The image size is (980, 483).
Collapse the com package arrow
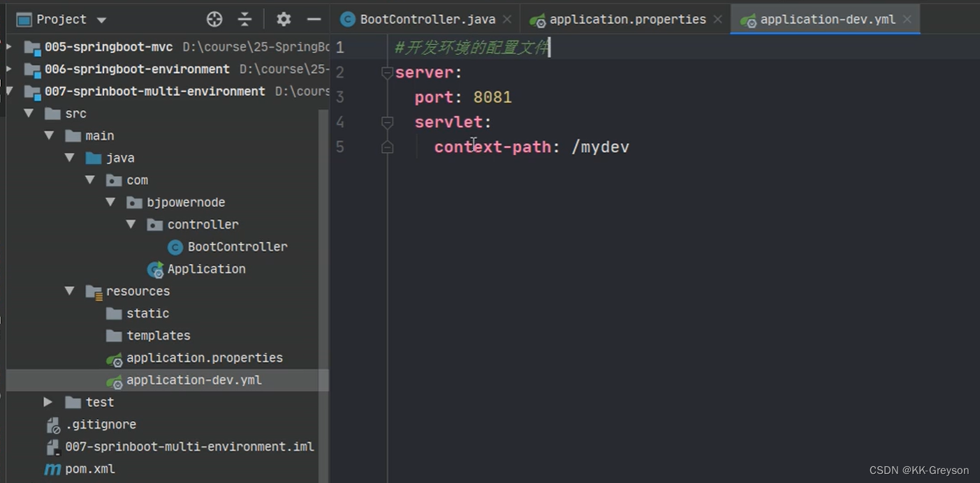coord(89,180)
